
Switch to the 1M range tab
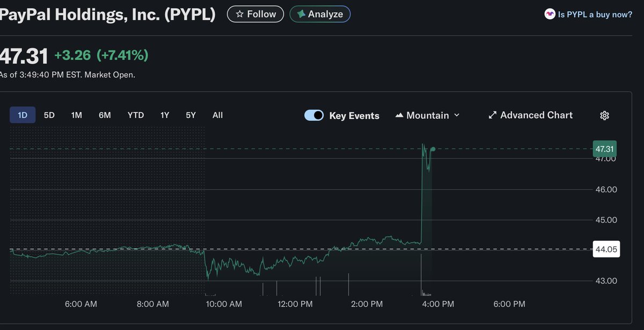pos(77,115)
